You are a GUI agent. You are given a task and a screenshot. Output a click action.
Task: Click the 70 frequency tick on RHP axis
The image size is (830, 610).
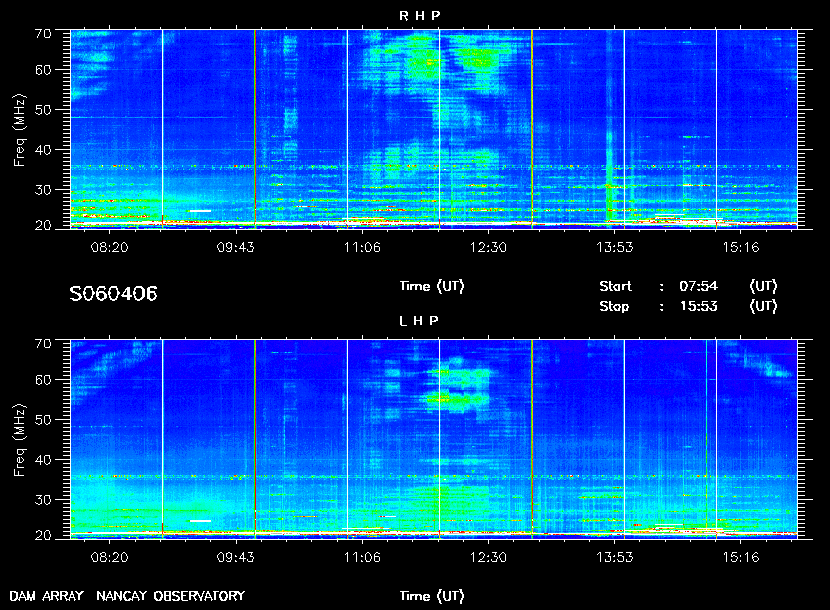pos(43,33)
